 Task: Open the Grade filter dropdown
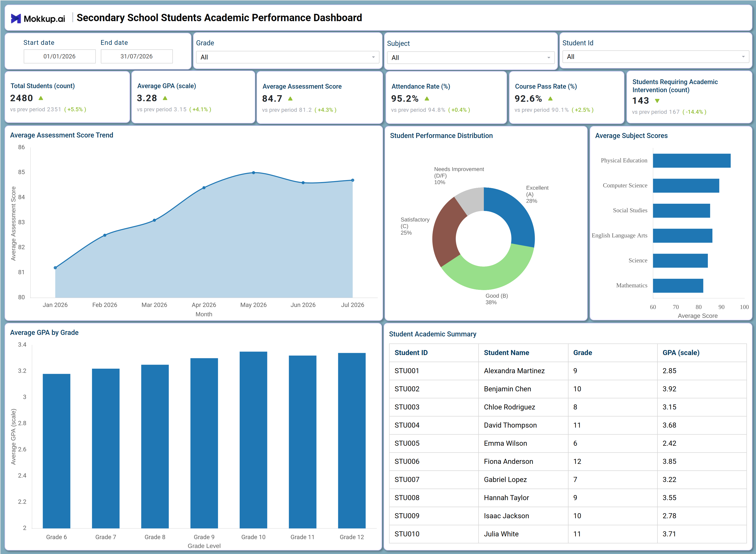[288, 57]
